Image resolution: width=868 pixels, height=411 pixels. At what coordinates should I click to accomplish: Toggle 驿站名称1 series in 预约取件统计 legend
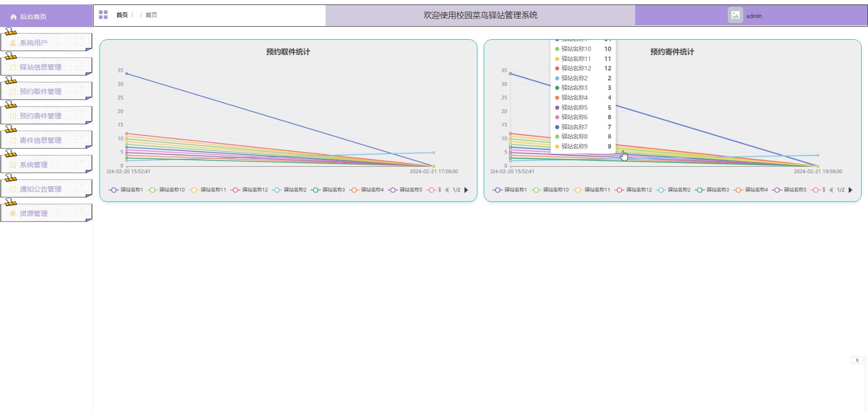[x=126, y=190]
